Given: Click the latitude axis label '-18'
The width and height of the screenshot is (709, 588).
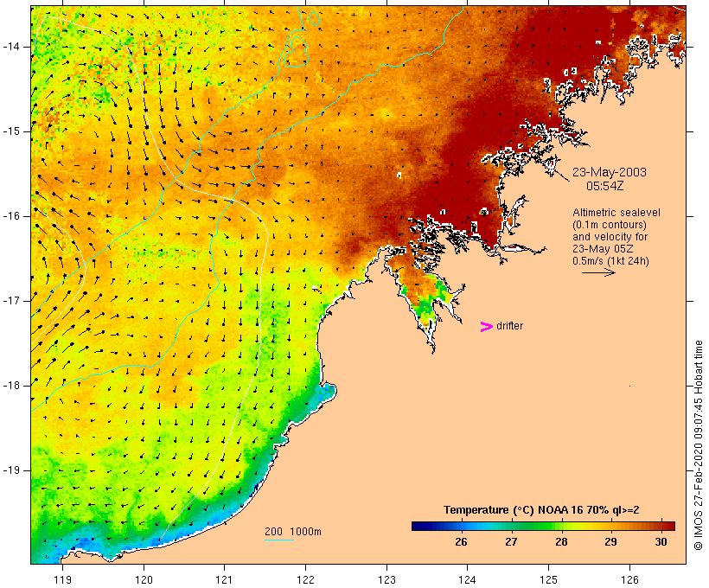Looking at the screenshot, I should tap(11, 386).
